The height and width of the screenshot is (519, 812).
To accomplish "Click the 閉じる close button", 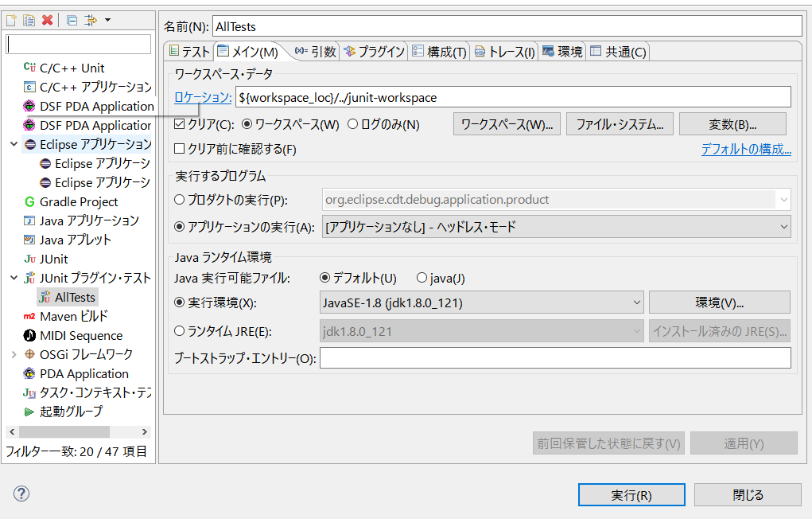I will click(x=748, y=495).
